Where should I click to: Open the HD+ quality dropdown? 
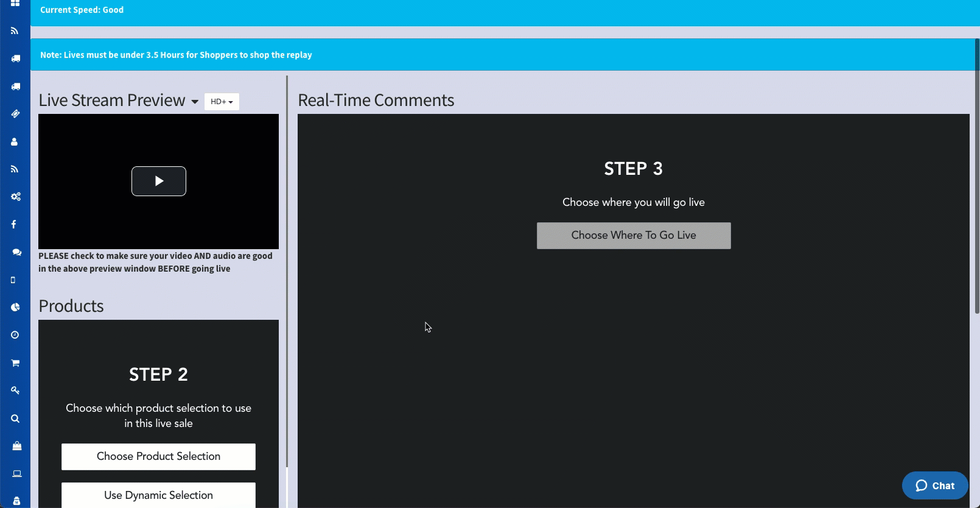222,102
